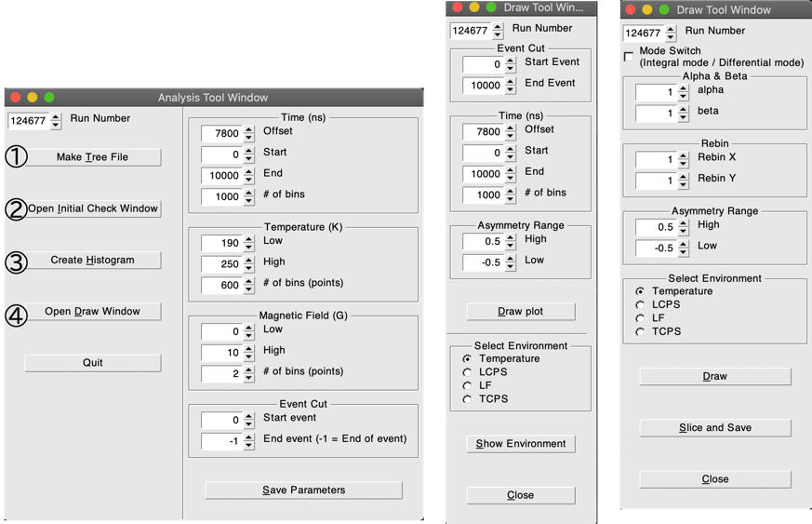Click Time # of bins field in Analysis Tool
Viewport: 812px width, 524px height.
coord(222,196)
